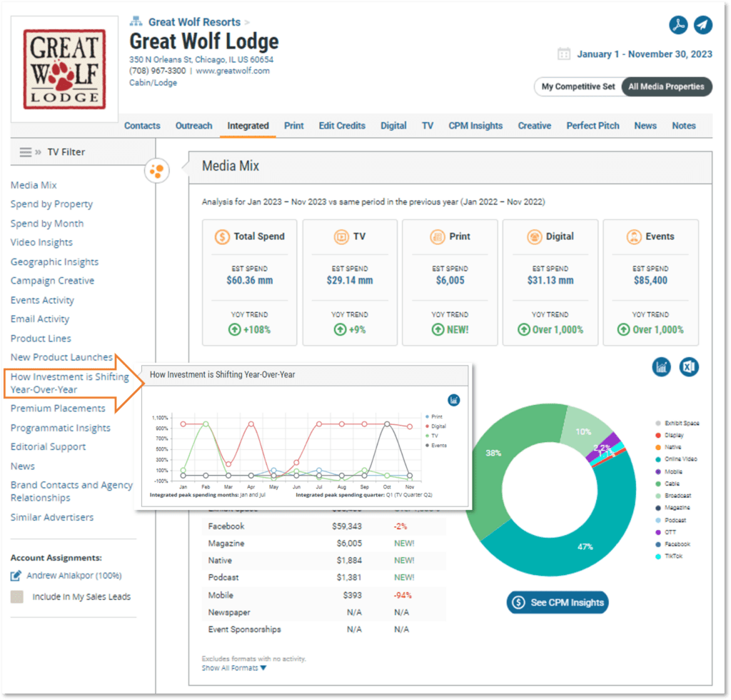Click the Mobile -94% trend value
The height and width of the screenshot is (700, 731).
click(x=403, y=596)
